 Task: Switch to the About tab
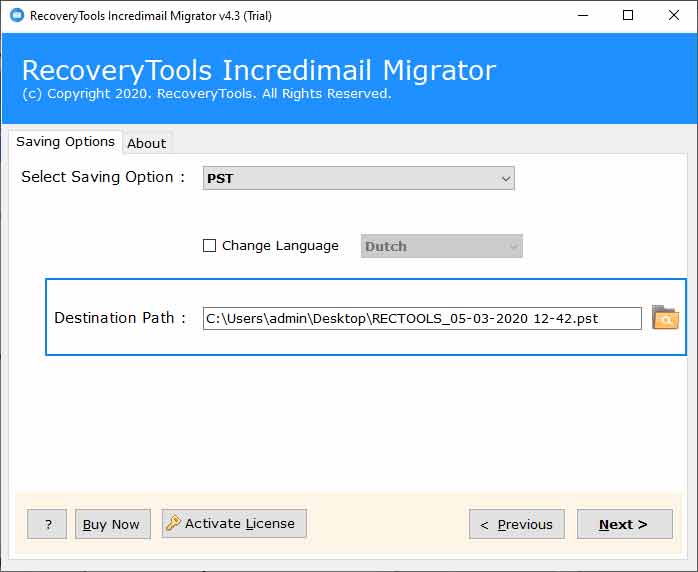coord(146,143)
